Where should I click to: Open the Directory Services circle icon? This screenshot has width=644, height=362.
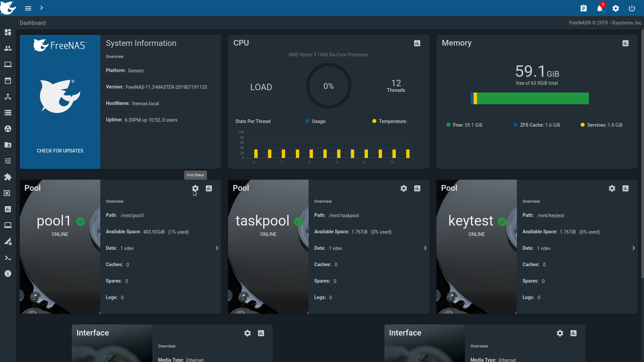(8, 129)
